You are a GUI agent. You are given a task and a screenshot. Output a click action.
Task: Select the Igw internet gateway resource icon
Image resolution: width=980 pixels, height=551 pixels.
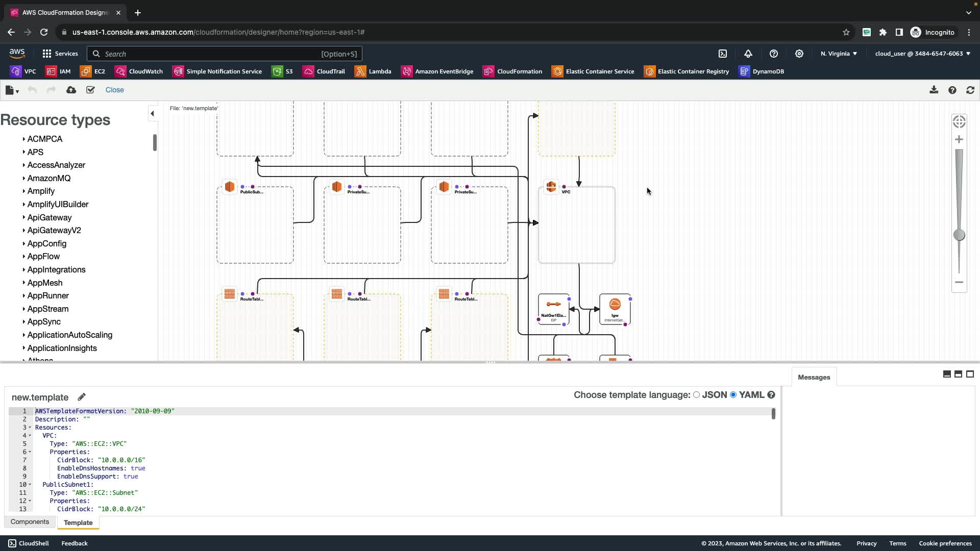coord(615,305)
